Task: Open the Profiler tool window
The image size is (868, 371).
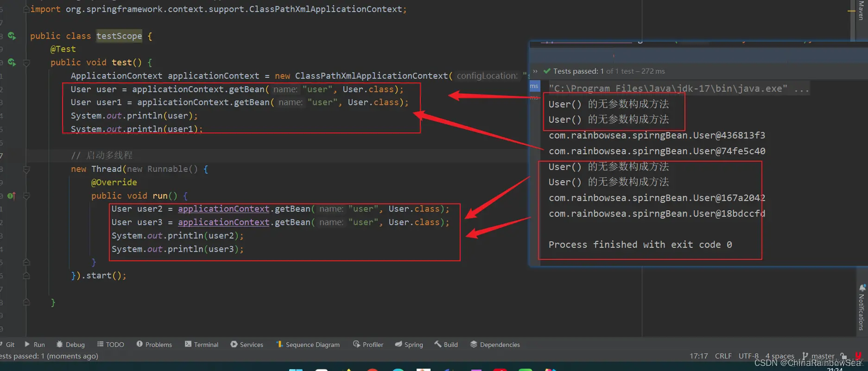Action: click(368, 345)
